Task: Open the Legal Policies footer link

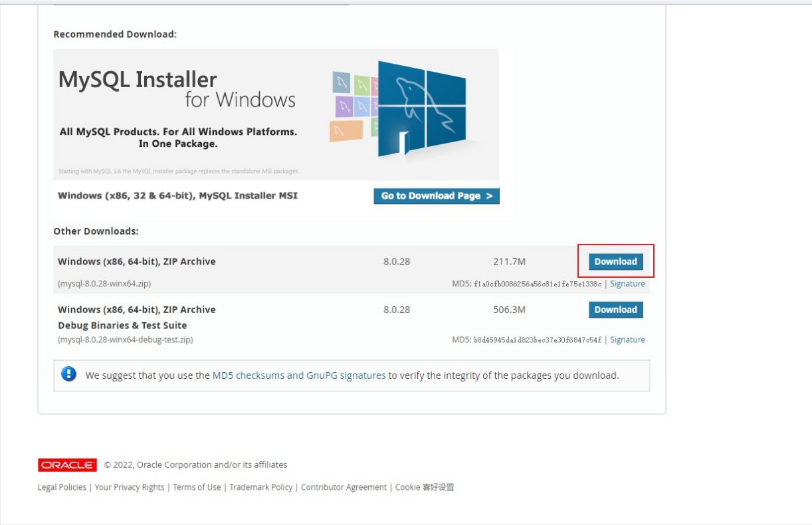Action: point(62,487)
